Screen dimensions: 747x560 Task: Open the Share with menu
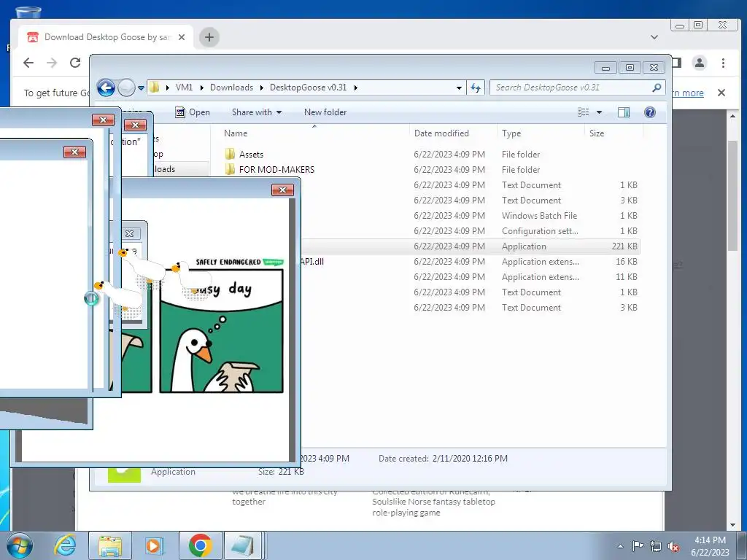click(x=256, y=112)
